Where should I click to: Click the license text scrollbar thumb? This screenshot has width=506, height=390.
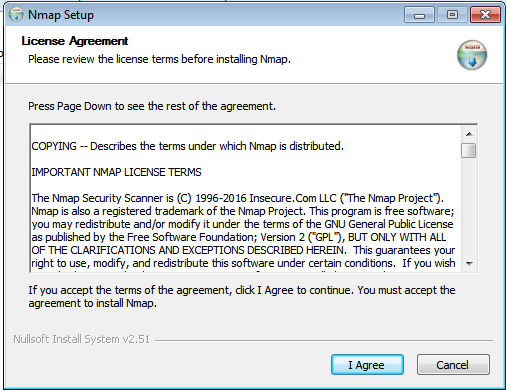469,150
